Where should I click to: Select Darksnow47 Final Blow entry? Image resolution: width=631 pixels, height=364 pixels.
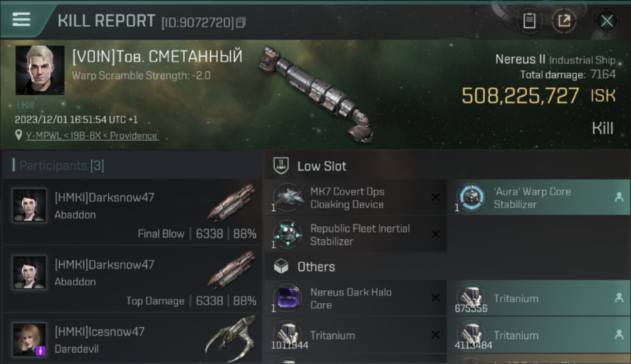pos(132,212)
